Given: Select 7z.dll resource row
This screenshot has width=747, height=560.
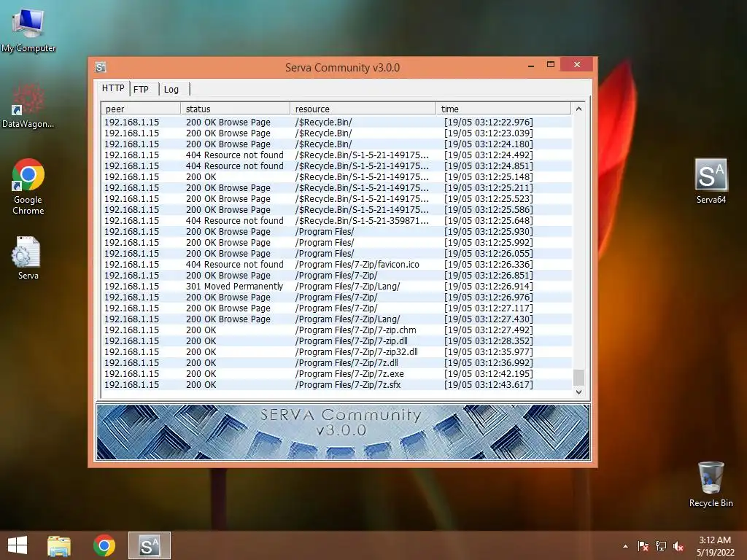Looking at the screenshot, I should click(337, 363).
